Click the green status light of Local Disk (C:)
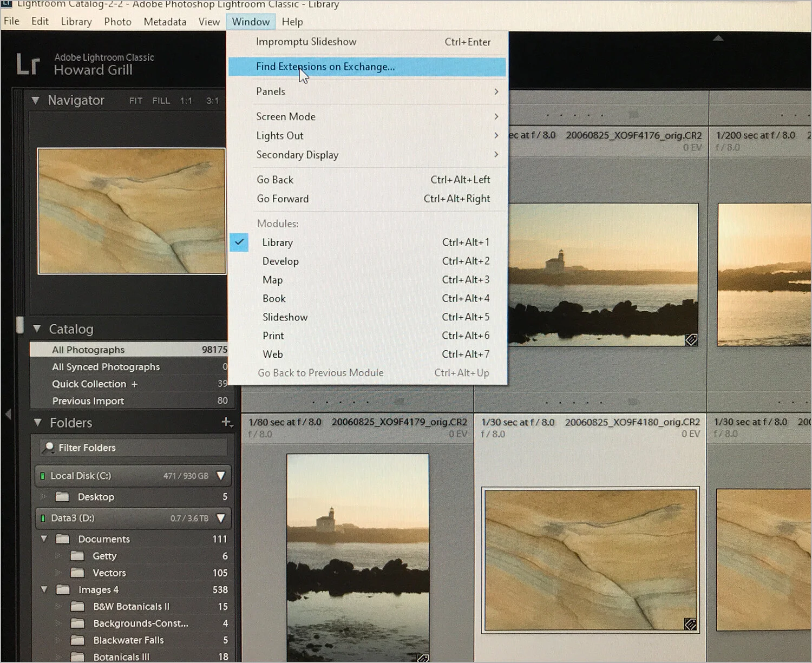Image resolution: width=812 pixels, height=663 pixels. [x=42, y=476]
